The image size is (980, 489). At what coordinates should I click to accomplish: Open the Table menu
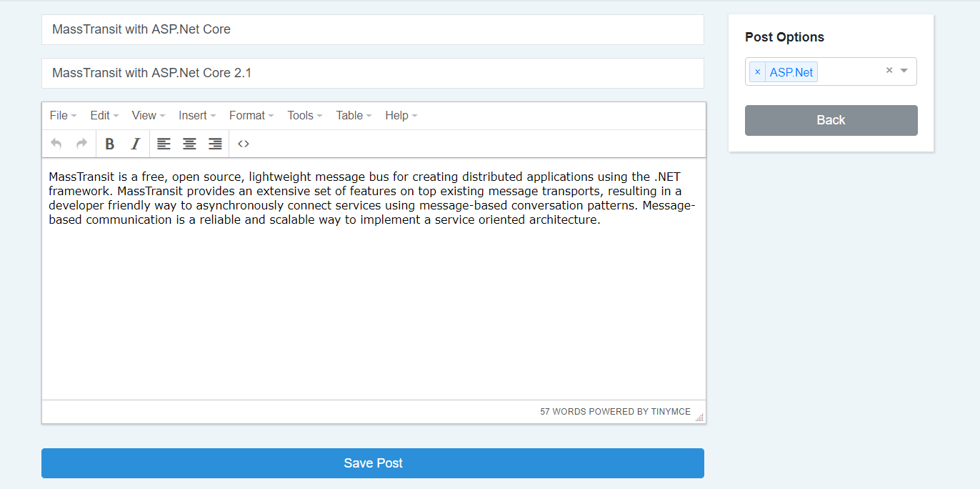point(354,115)
